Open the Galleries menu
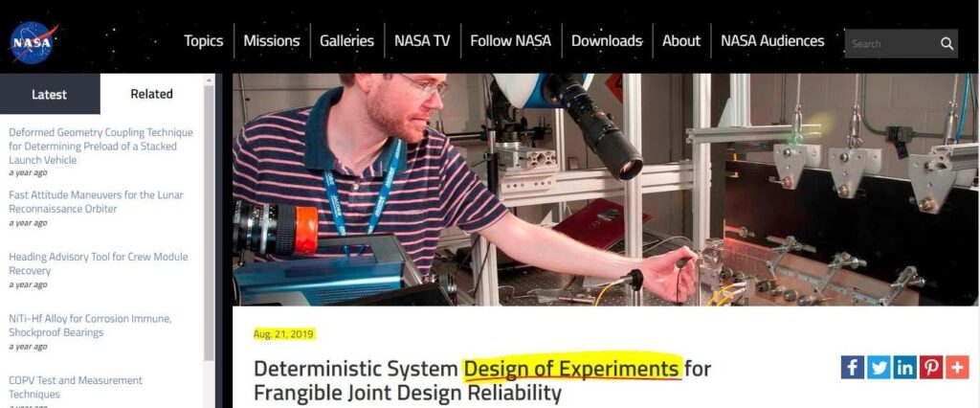 [346, 41]
